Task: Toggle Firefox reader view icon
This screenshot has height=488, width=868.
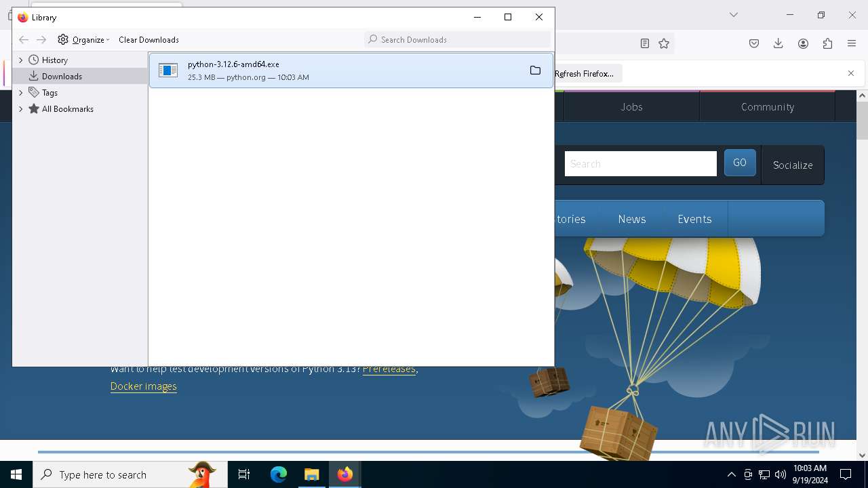Action: 645,43
